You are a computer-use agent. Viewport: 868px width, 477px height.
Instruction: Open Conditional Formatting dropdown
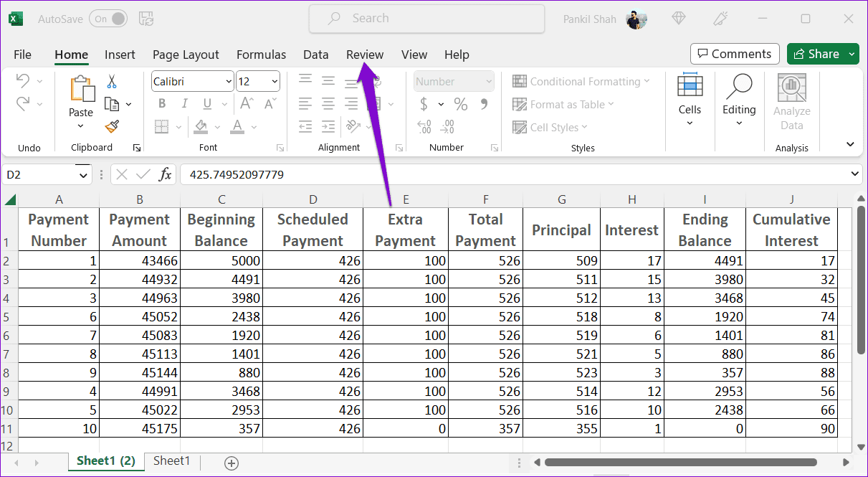pos(581,82)
